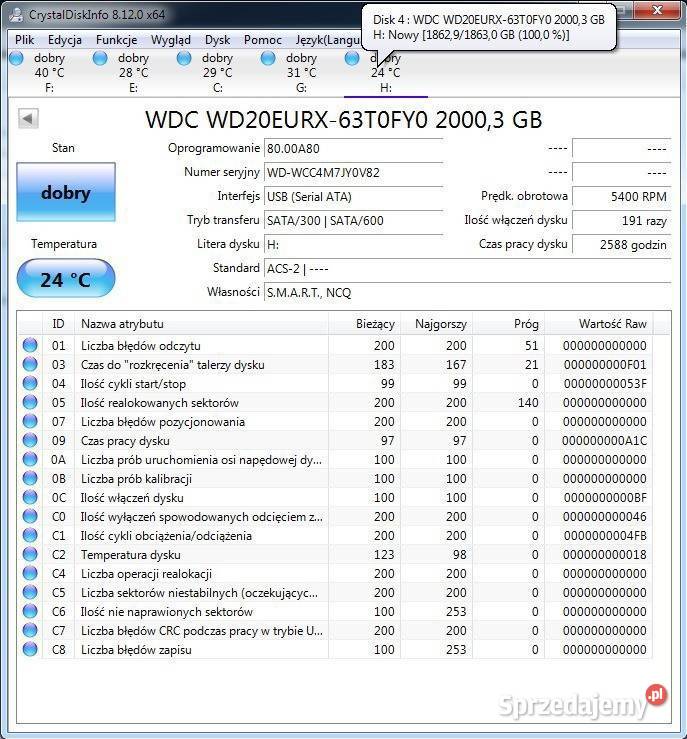The width and height of the screenshot is (687, 739).
Task: Click the serial number field
Action: [x=353, y=173]
